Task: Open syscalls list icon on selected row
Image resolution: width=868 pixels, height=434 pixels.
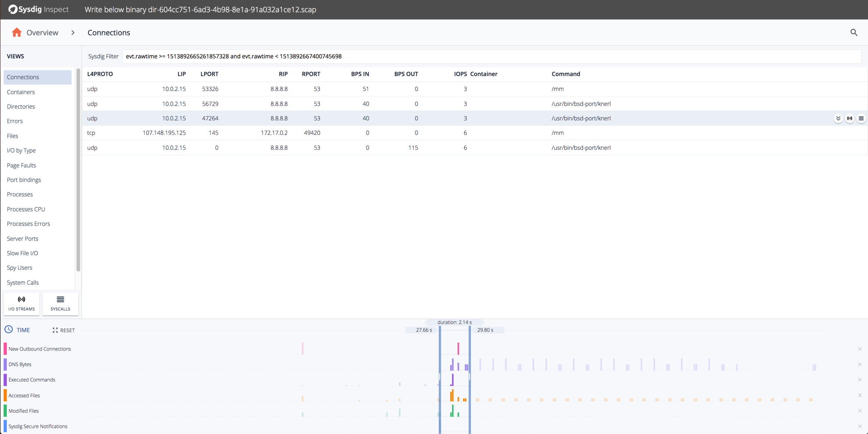Action: coord(861,118)
